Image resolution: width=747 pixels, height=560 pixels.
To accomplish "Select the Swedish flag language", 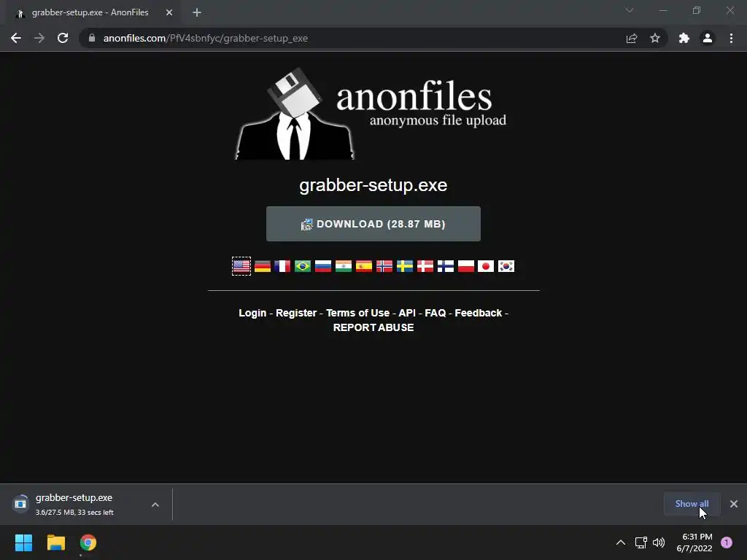I will tap(405, 266).
